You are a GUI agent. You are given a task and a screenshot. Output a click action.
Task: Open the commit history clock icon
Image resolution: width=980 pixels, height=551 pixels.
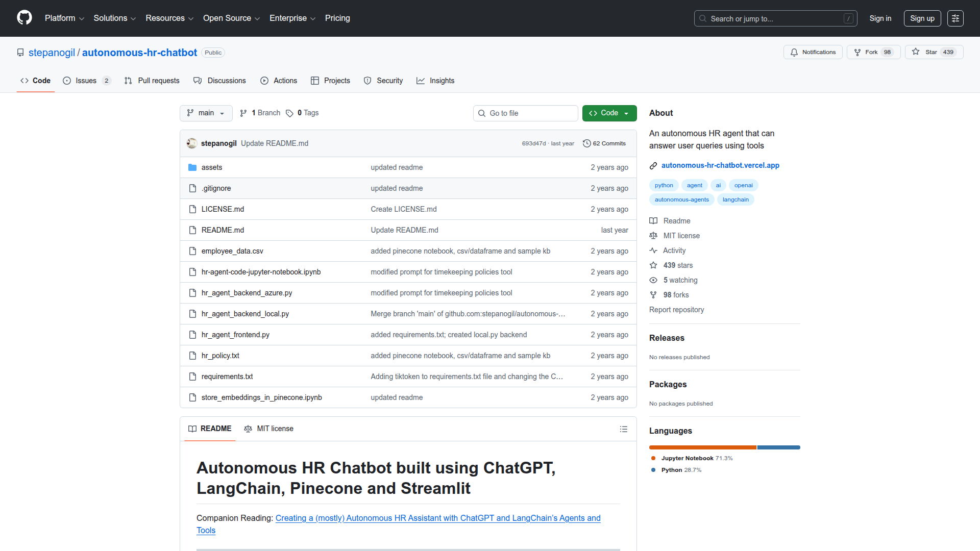coord(586,143)
